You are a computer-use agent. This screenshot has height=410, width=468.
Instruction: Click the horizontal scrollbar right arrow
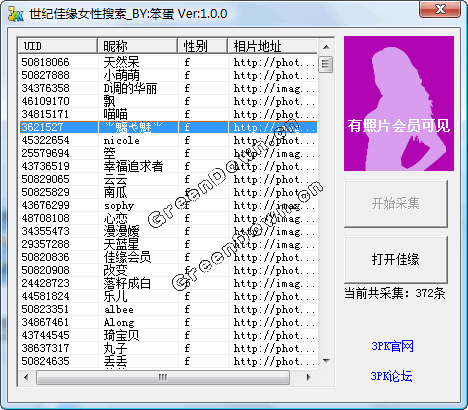[308, 377]
